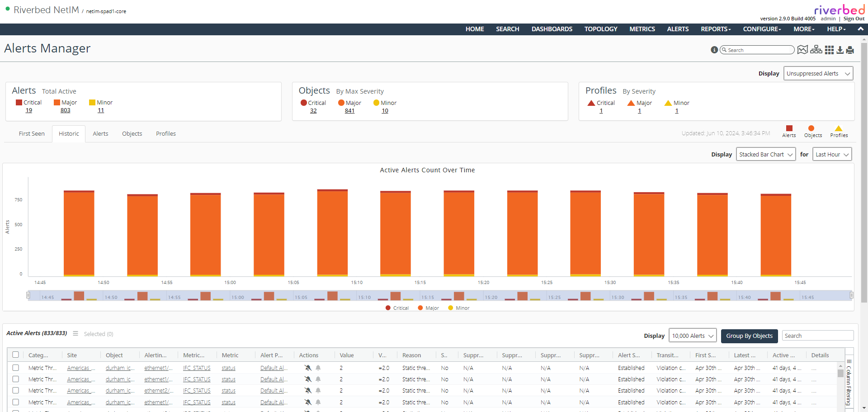Click the download export icon

[840, 50]
